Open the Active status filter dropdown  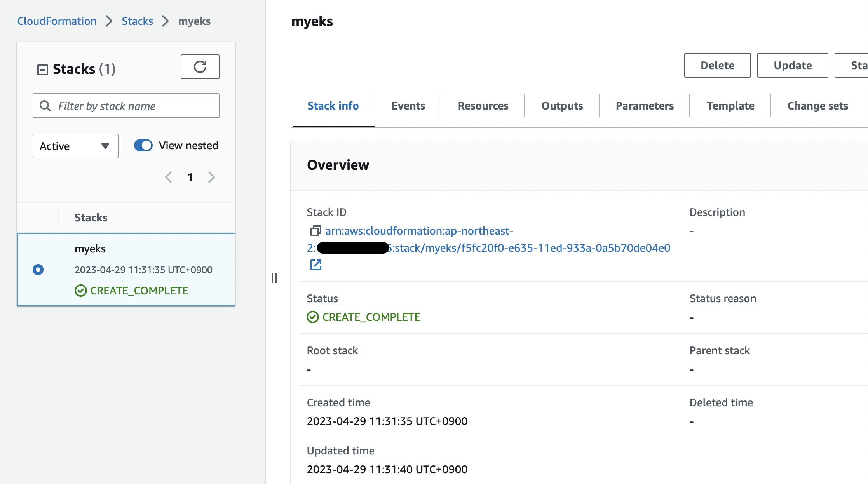(x=75, y=146)
